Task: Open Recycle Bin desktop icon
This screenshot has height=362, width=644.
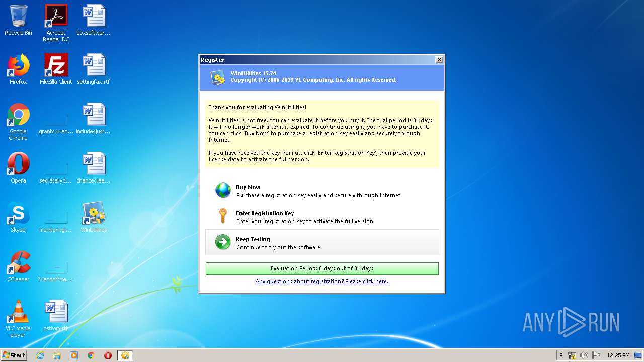Action: [x=18, y=21]
